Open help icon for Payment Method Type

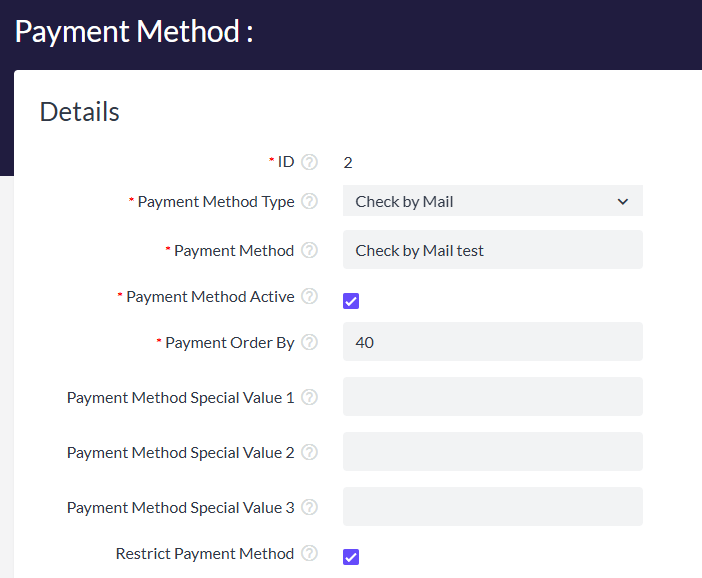pyautogui.click(x=309, y=201)
